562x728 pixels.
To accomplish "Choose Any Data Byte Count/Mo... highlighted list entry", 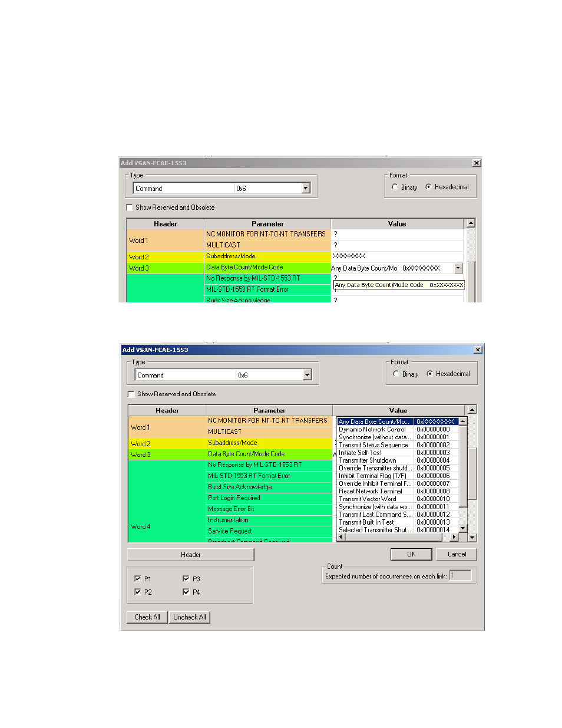I will pyautogui.click(x=398, y=421).
